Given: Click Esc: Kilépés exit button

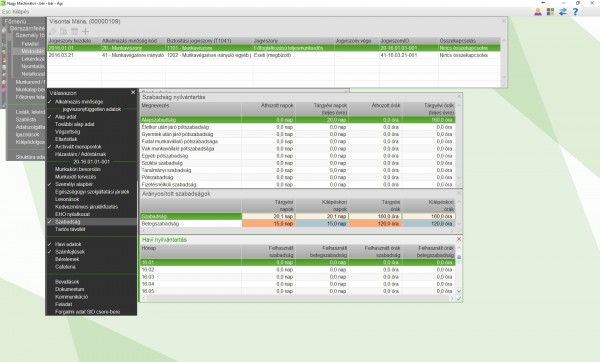Looking at the screenshot, I should [x=15, y=11].
